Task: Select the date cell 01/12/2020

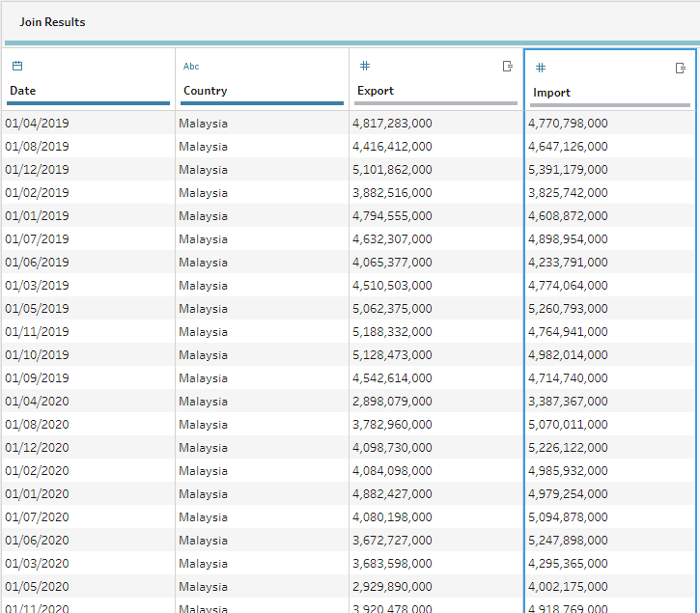Action: coord(37,448)
